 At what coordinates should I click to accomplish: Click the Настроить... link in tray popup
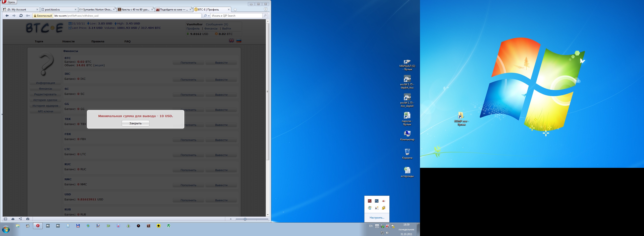coord(377,217)
